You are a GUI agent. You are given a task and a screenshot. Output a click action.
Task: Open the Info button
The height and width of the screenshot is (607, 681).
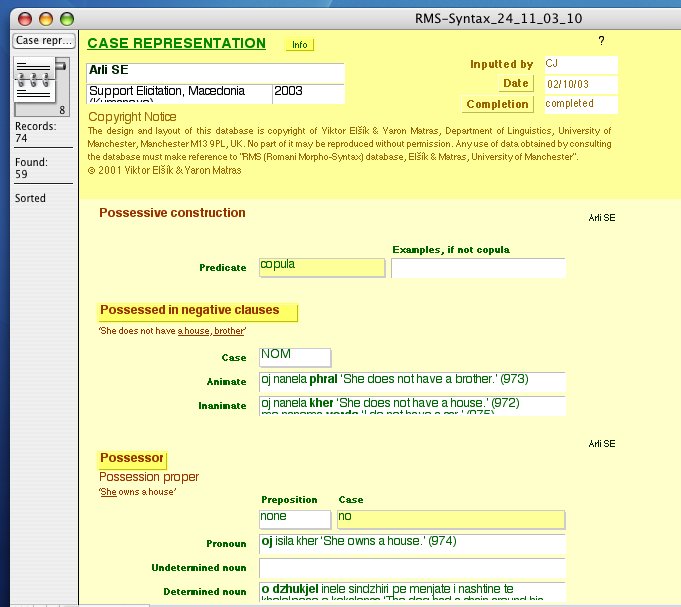299,45
